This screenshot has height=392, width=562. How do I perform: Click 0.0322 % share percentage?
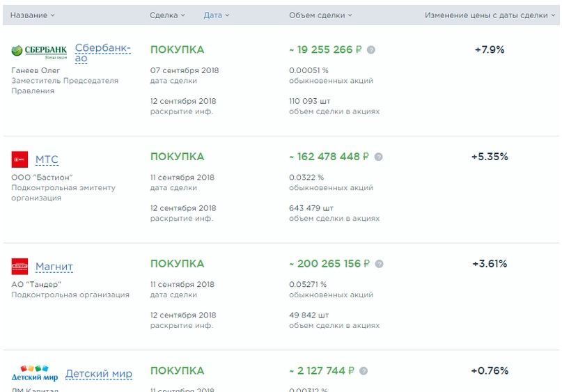pyautogui.click(x=306, y=178)
